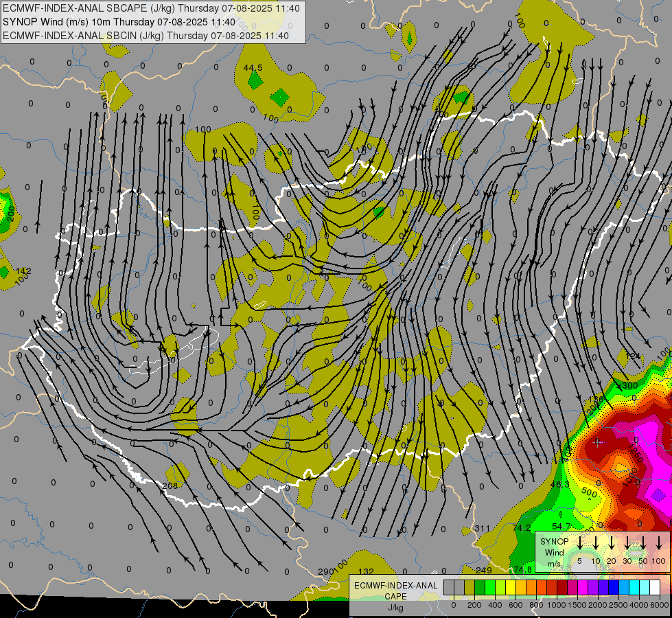Pick the purple CAPE legend swatch

click(x=594, y=587)
